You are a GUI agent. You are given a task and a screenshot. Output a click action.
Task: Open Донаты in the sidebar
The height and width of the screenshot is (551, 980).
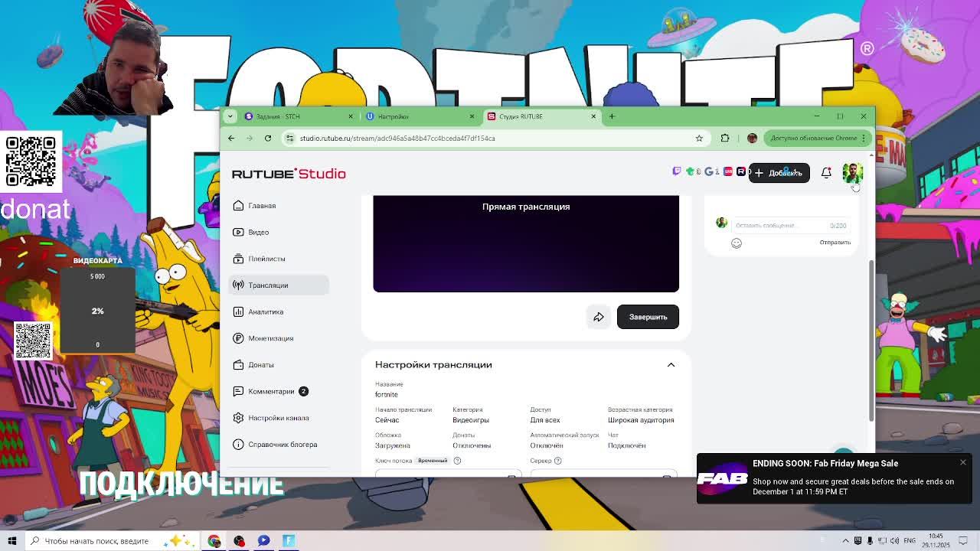(279, 365)
